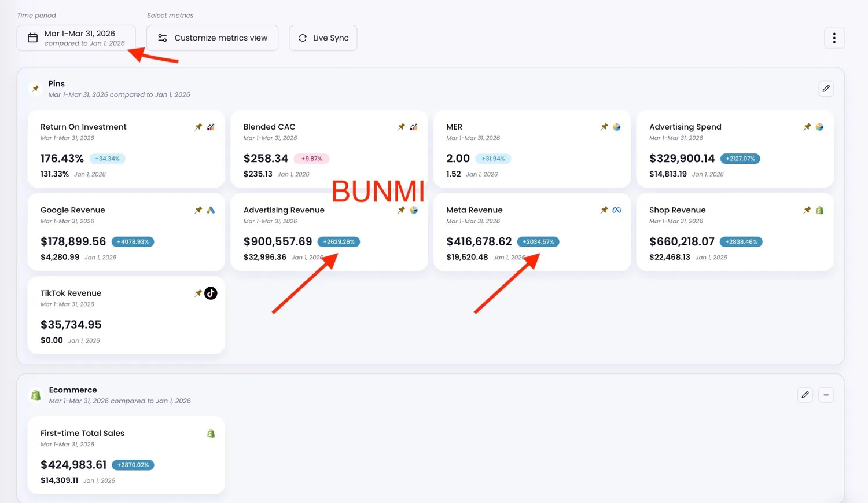The width and height of the screenshot is (868, 503).
Task: Click the TikTok Revenue card title
Action: click(71, 293)
